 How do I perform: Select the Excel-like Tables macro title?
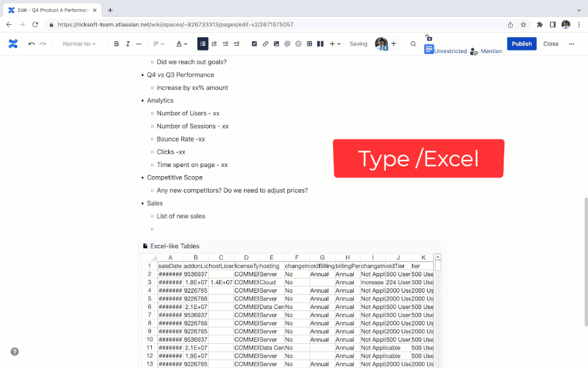(175, 246)
